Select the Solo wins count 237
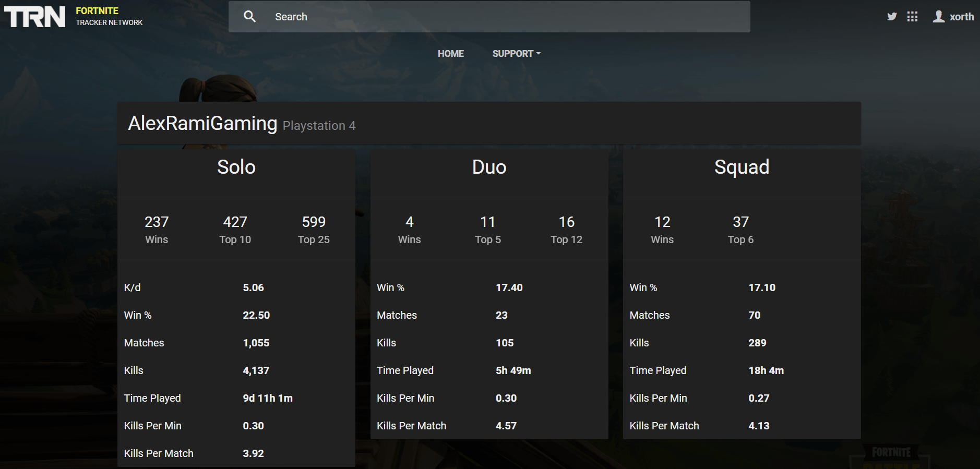The image size is (980, 469). click(157, 222)
